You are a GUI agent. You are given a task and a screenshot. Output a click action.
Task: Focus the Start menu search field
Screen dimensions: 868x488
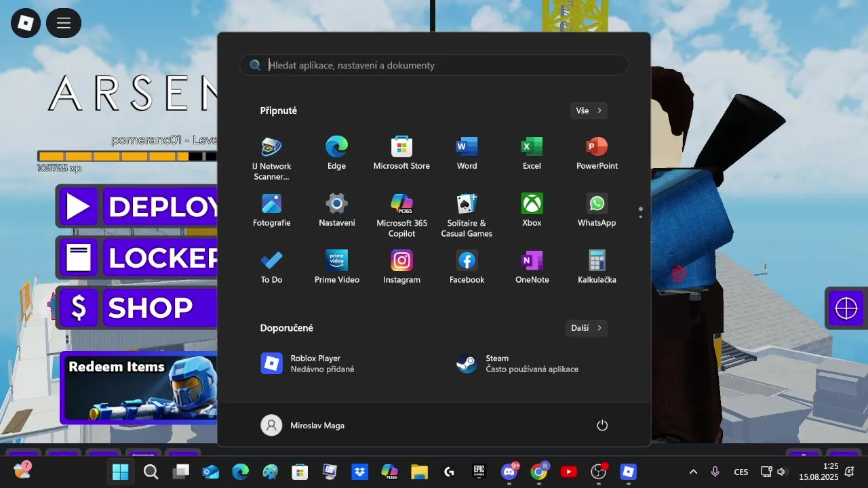pyautogui.click(x=434, y=65)
